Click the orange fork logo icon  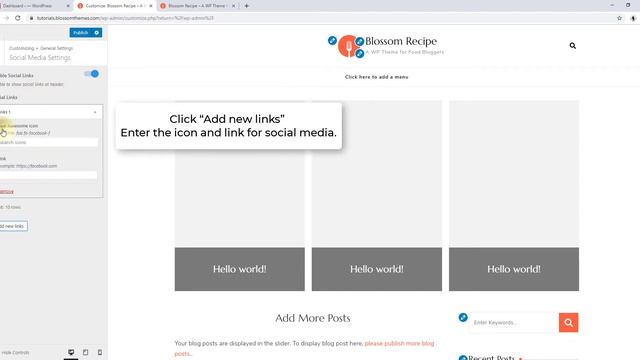[348, 46]
